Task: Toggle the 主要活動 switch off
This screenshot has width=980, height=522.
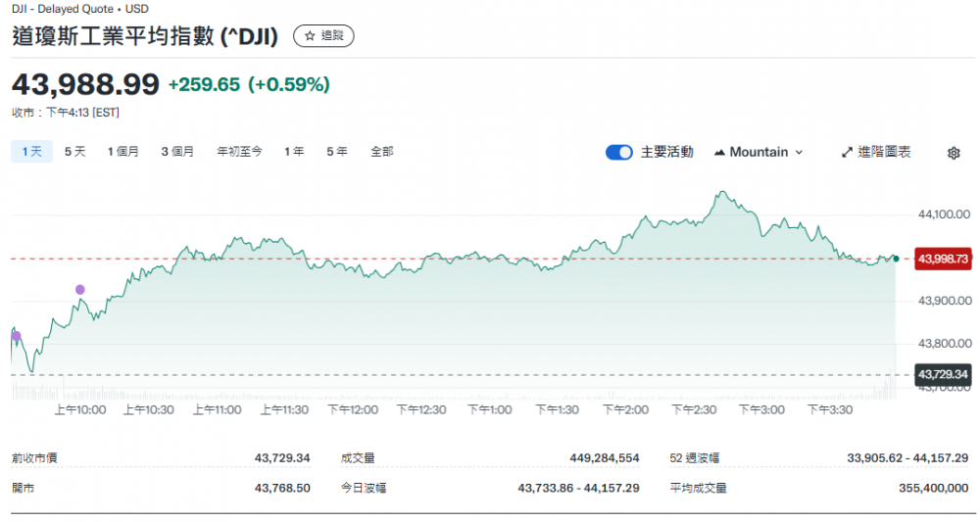Action: (x=618, y=152)
